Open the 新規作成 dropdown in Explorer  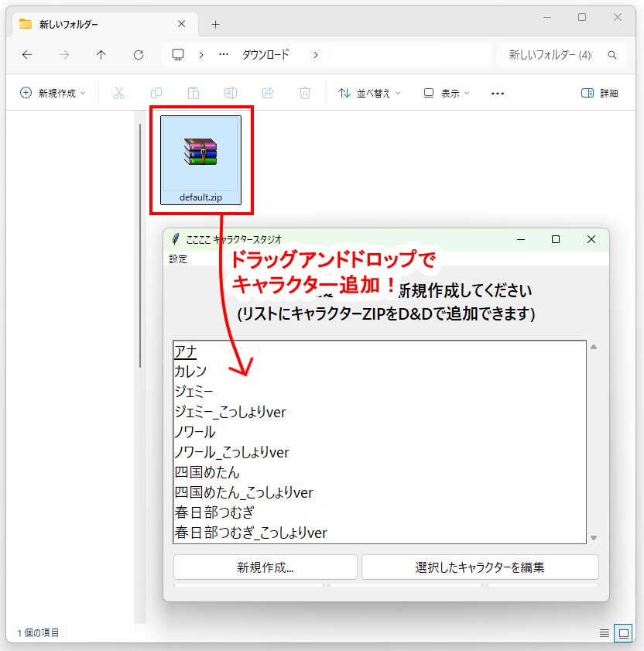click(53, 93)
